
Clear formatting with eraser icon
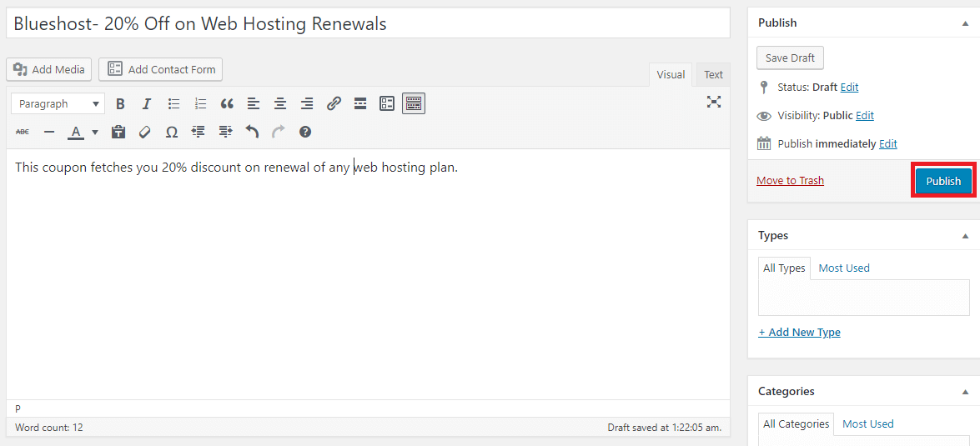[145, 132]
